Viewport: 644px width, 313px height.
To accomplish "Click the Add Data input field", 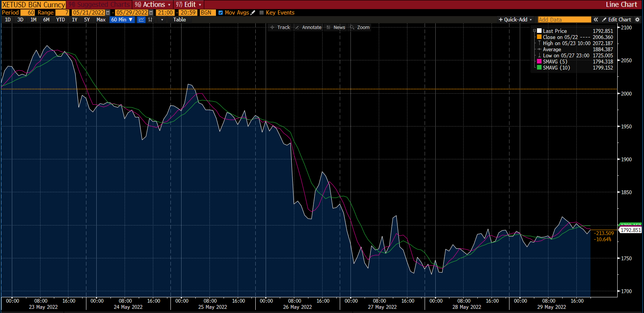I will 564,19.
